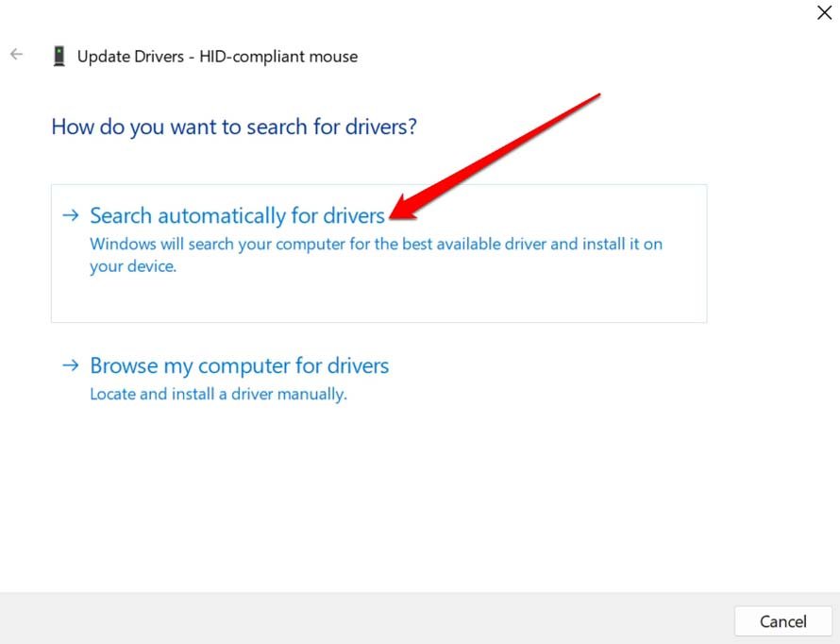The image size is (840, 644).
Task: Close the Update Drivers dialog
Action: point(824,13)
